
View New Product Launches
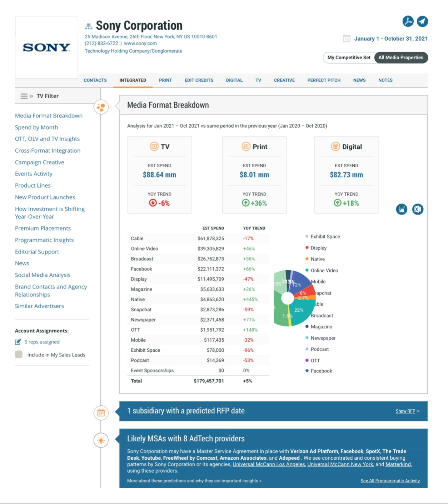click(x=45, y=197)
